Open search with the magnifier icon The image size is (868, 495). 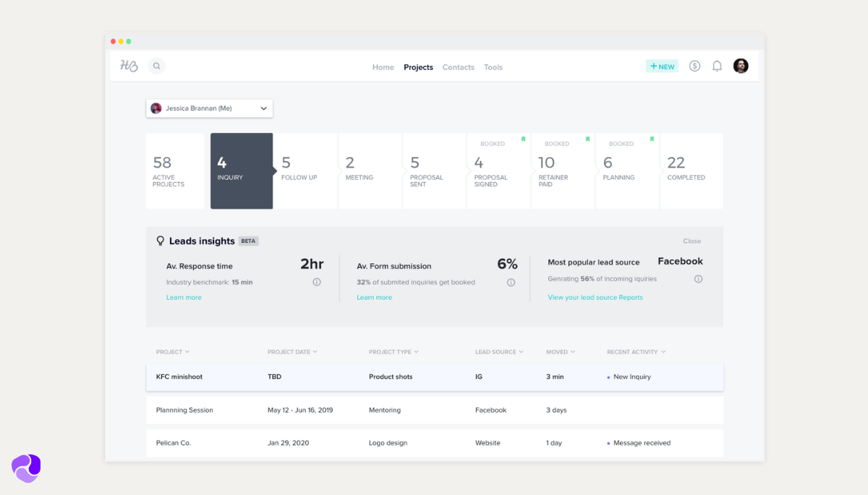click(x=156, y=66)
